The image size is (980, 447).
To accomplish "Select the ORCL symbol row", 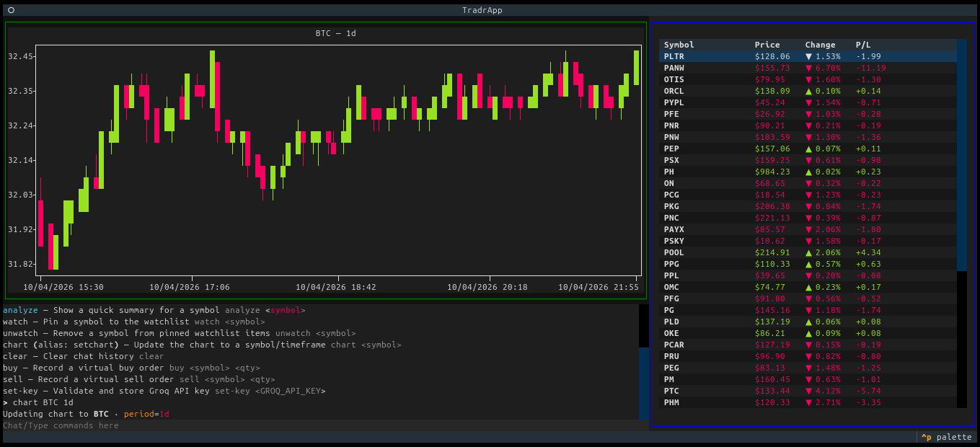I will (x=808, y=91).
